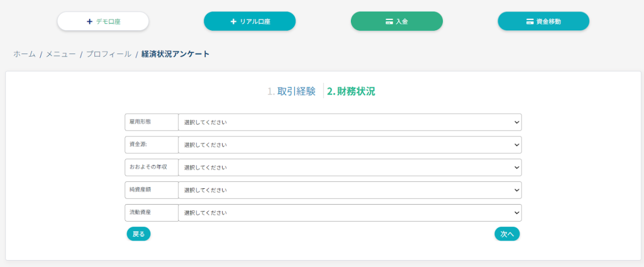Switch to 1. 取引経験 step
The image size is (644, 267).
pyautogui.click(x=291, y=91)
